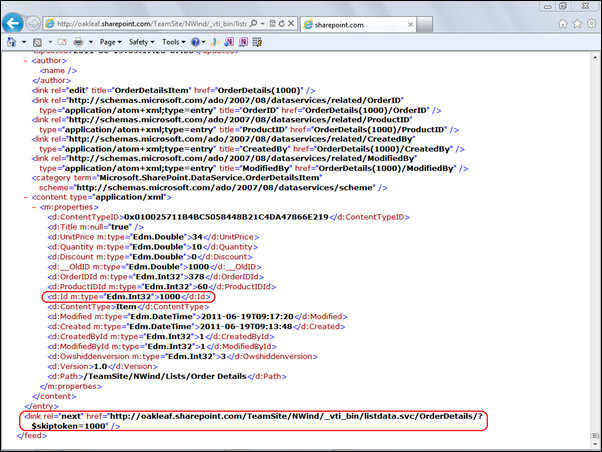Click the d:Quantity 10 line

[x=152, y=247]
